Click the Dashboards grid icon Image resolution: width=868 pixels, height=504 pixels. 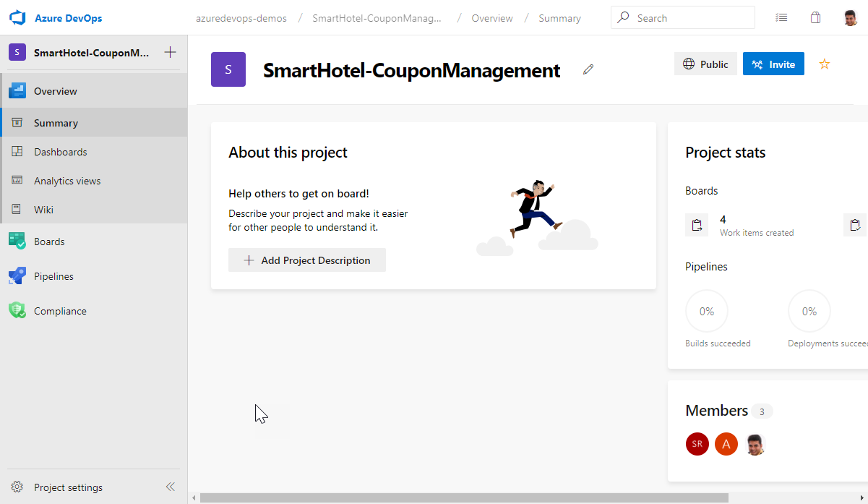coord(17,152)
